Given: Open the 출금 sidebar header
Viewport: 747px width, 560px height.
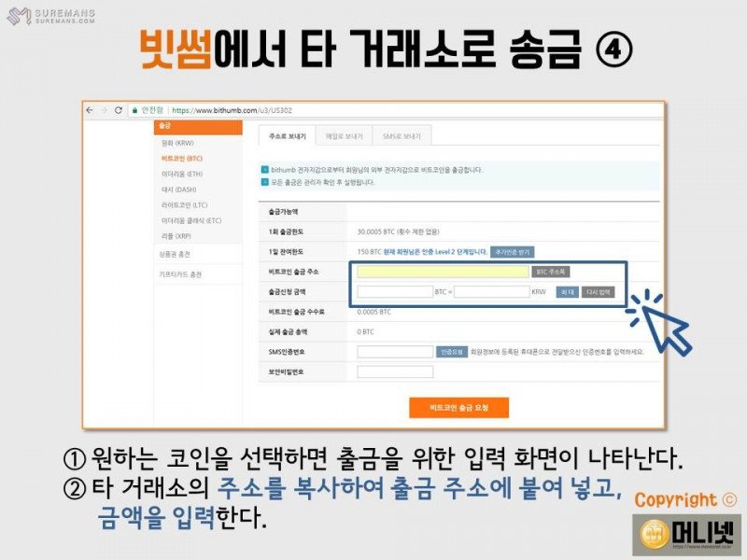Looking at the screenshot, I should (198, 127).
